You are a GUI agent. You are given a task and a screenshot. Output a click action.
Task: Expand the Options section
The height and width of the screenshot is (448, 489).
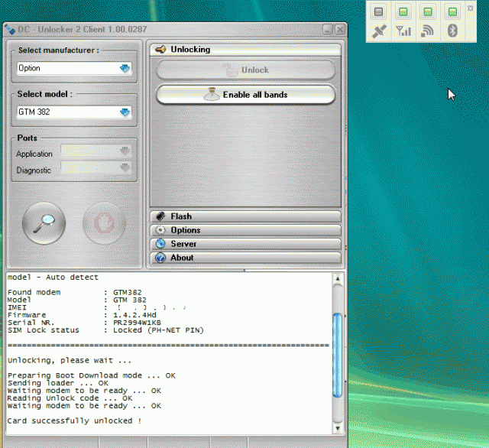(x=246, y=230)
